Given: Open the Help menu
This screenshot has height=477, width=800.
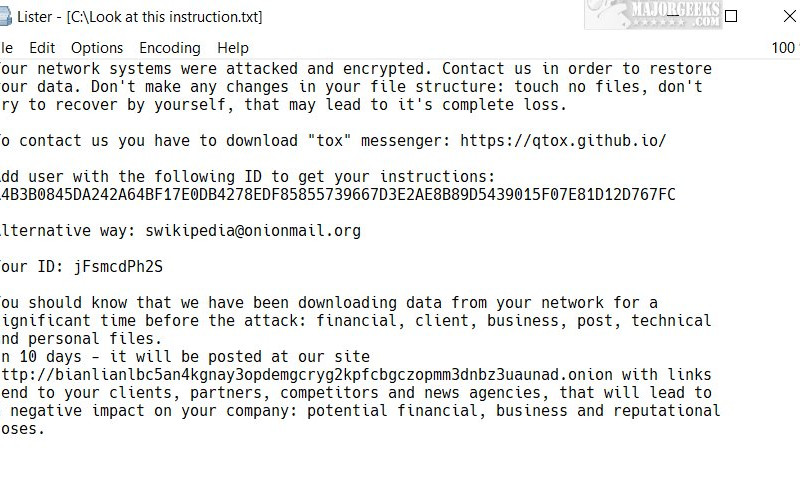Looking at the screenshot, I should click(233, 47).
